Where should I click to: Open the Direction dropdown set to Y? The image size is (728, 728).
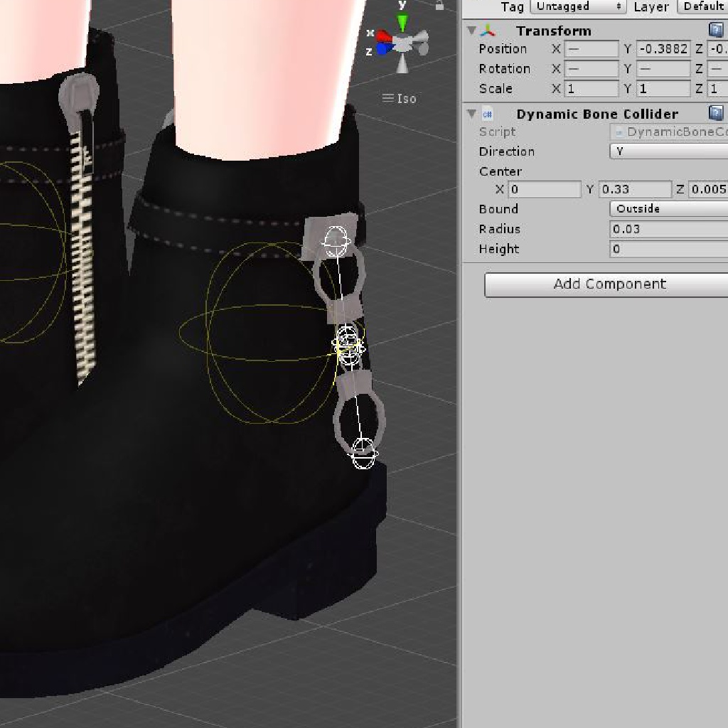coord(668,151)
